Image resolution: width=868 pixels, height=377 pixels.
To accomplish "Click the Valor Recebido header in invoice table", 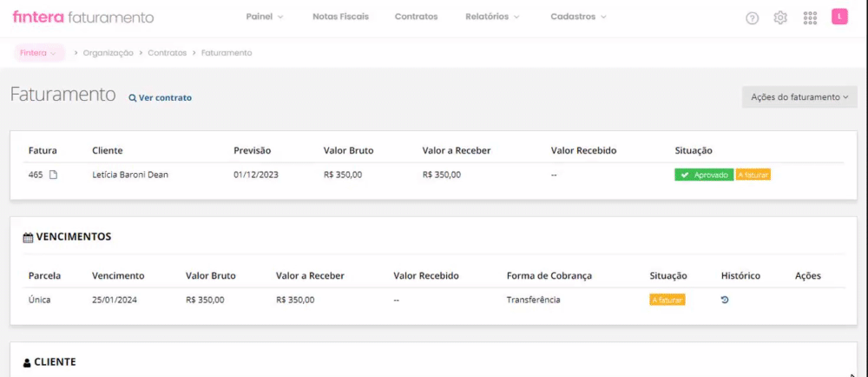I will tap(583, 150).
